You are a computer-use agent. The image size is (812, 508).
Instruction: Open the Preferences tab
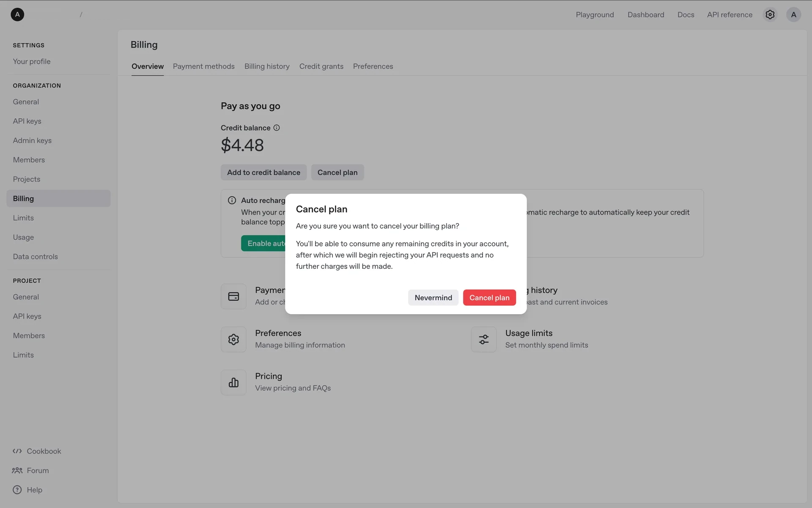click(x=373, y=66)
